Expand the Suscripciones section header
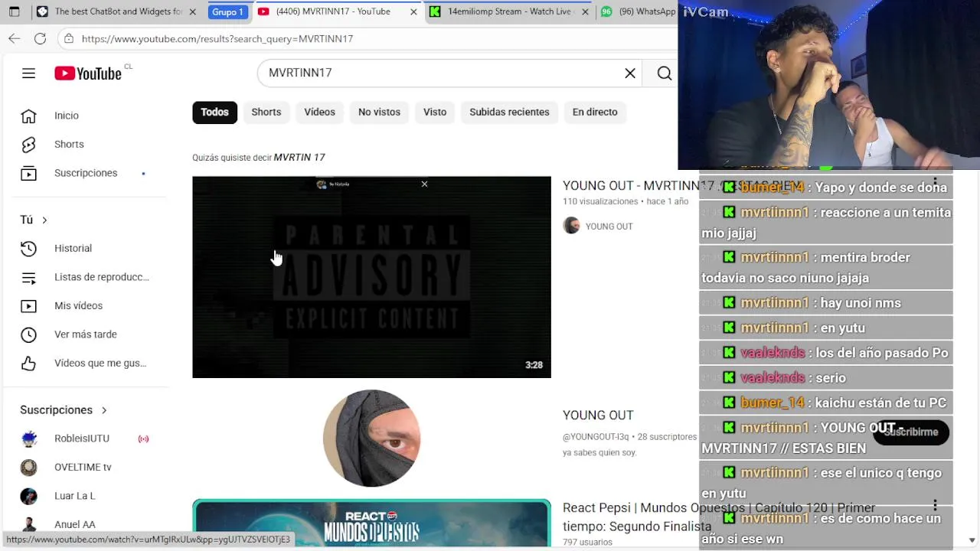Viewport: 980px width, 551px height. point(64,410)
